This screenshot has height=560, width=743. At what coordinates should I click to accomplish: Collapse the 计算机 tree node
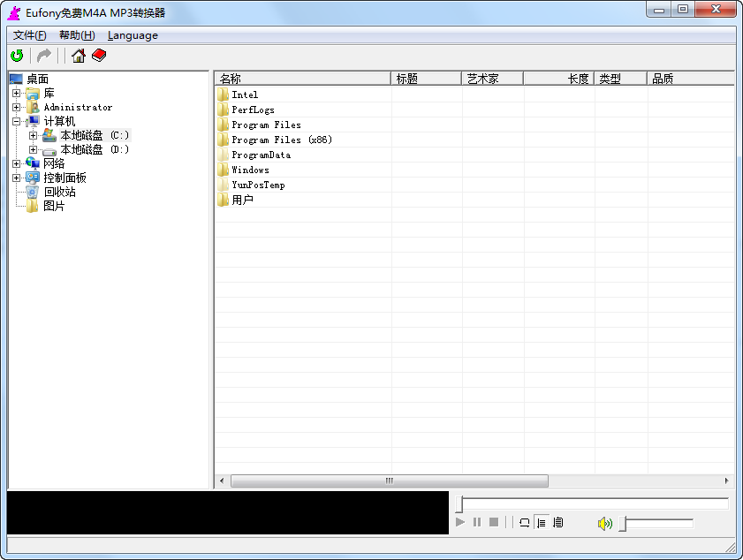coord(16,121)
